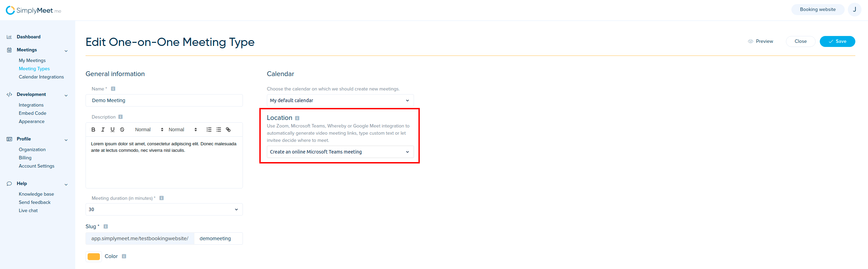
Task: Open the orange color picker swatch
Action: click(x=94, y=256)
